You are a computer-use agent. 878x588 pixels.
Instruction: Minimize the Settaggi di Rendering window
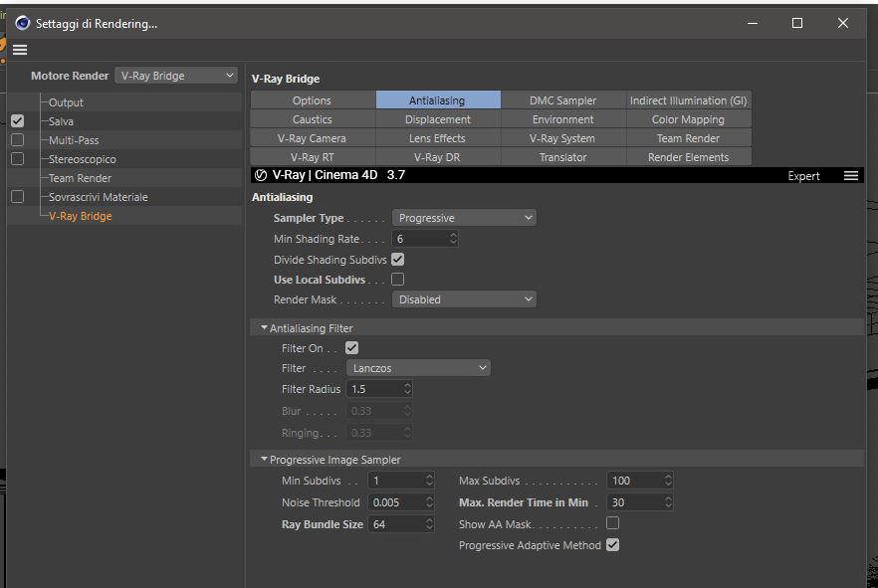tap(753, 23)
